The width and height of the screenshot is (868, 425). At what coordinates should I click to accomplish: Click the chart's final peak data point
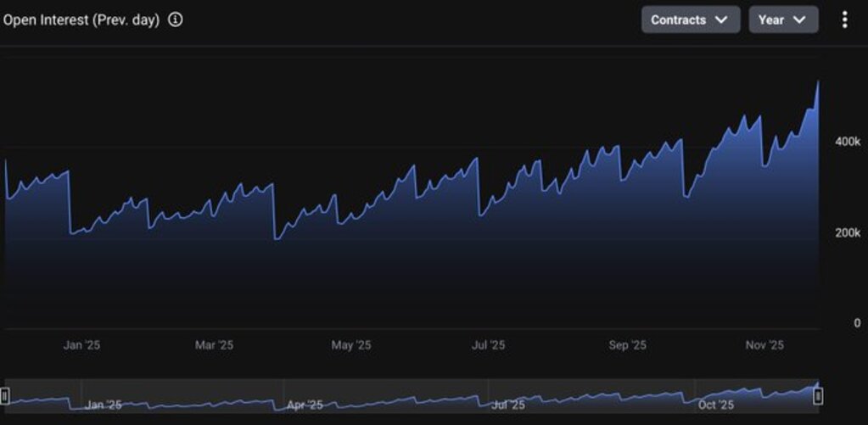[x=818, y=82]
